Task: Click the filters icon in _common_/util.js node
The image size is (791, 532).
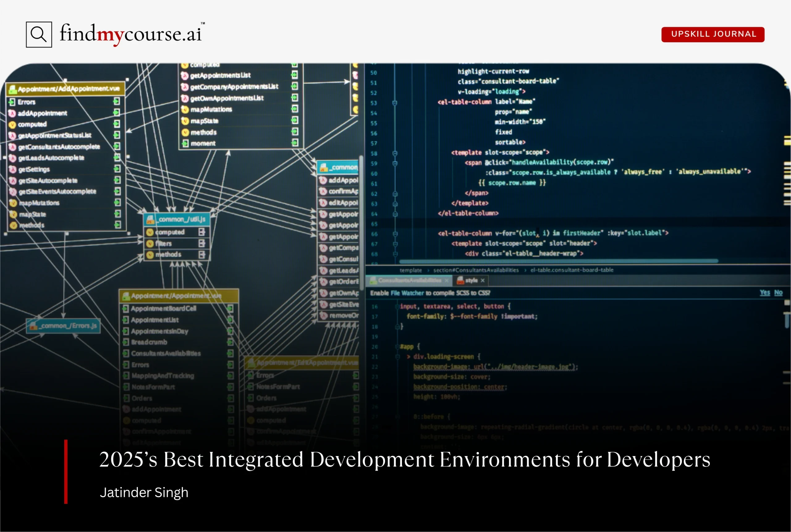Action: [x=150, y=243]
